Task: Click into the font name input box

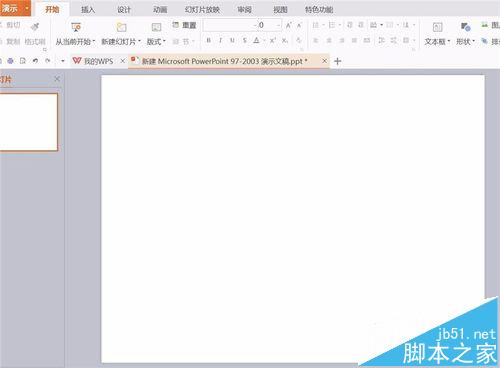Action: tap(229, 25)
